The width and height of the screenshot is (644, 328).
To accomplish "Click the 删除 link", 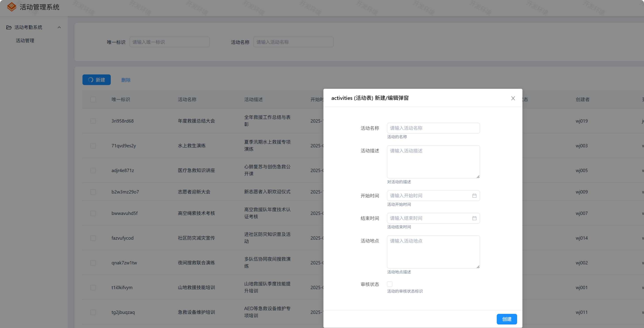I will pos(126,80).
